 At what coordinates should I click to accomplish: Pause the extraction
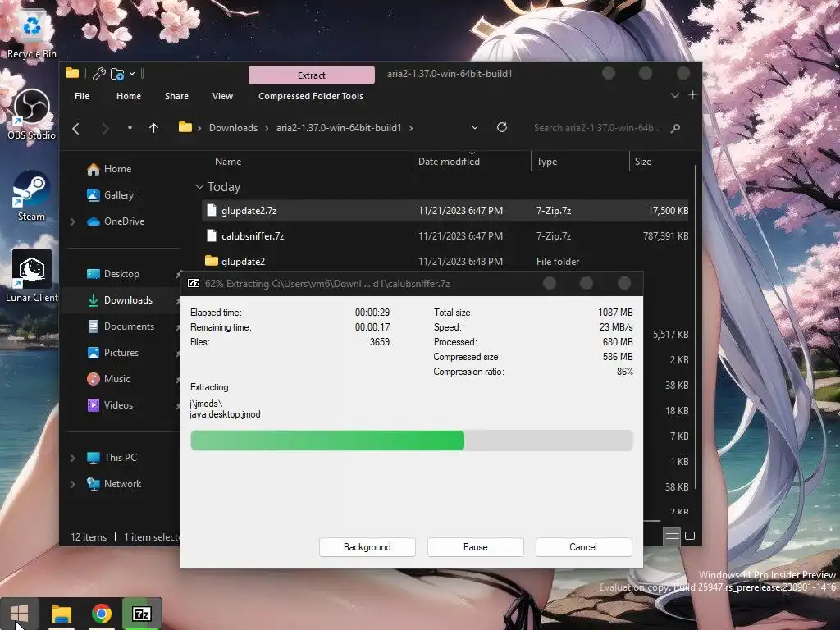click(475, 547)
